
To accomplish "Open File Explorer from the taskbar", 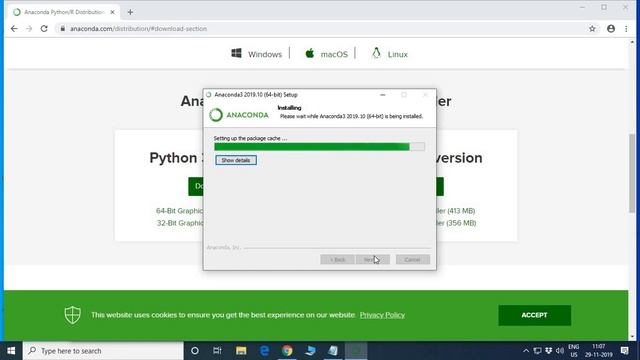I will click(241, 351).
